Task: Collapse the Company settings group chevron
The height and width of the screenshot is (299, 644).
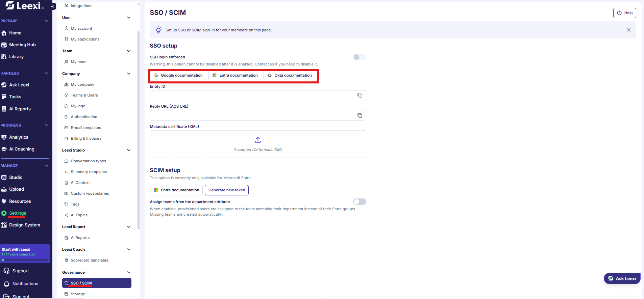Action: (129, 74)
